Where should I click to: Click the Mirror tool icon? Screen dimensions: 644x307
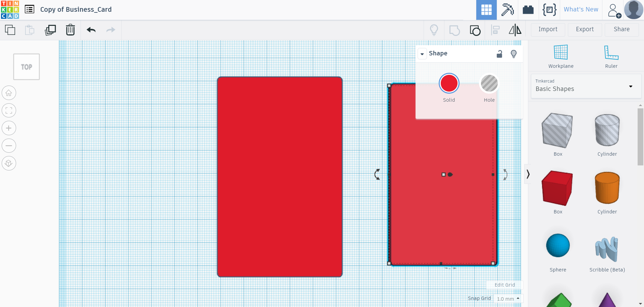pyautogui.click(x=515, y=30)
